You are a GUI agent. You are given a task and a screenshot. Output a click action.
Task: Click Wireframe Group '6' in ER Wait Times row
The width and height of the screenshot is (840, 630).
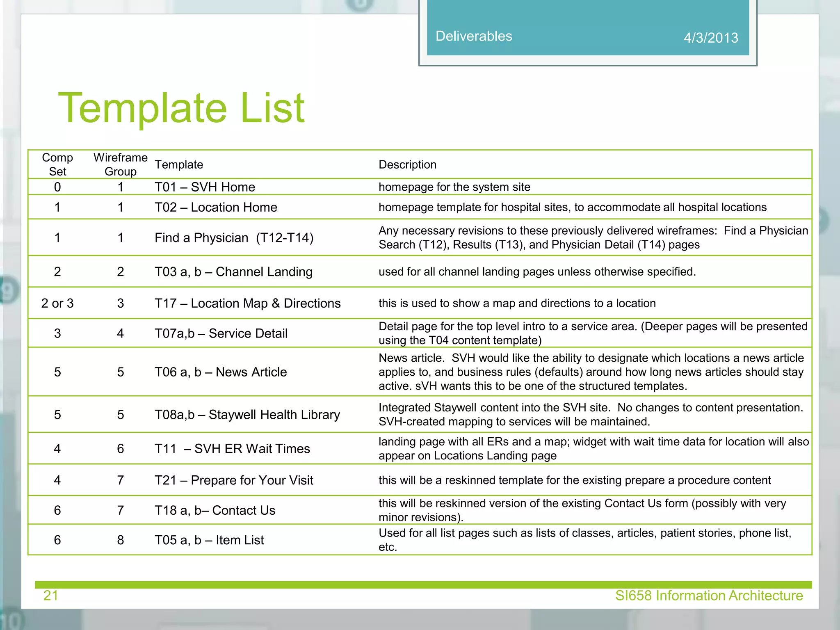tap(121, 449)
